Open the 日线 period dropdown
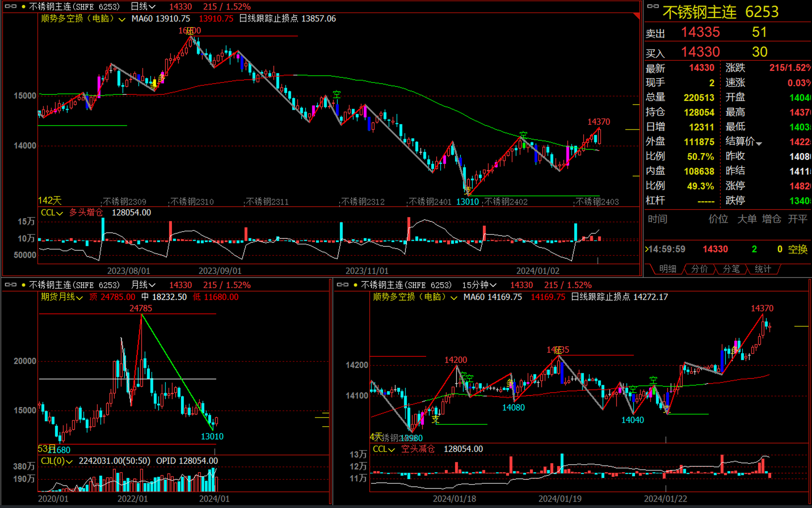 tap(143, 7)
